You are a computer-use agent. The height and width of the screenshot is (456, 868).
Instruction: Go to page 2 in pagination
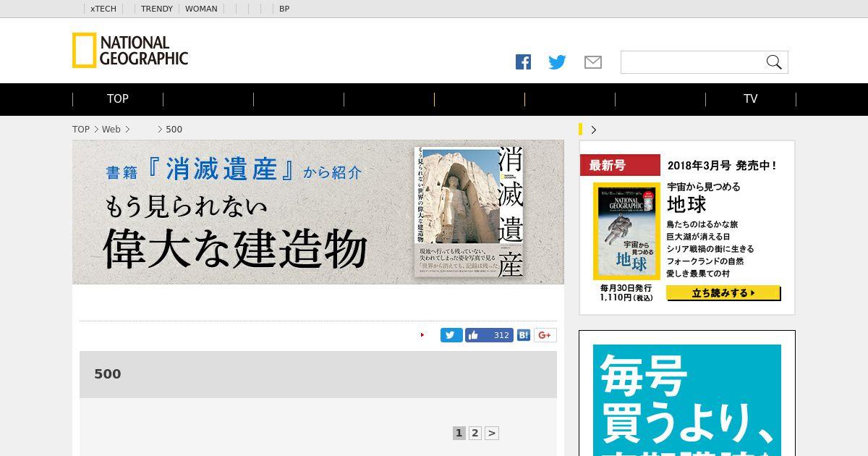pos(475,434)
